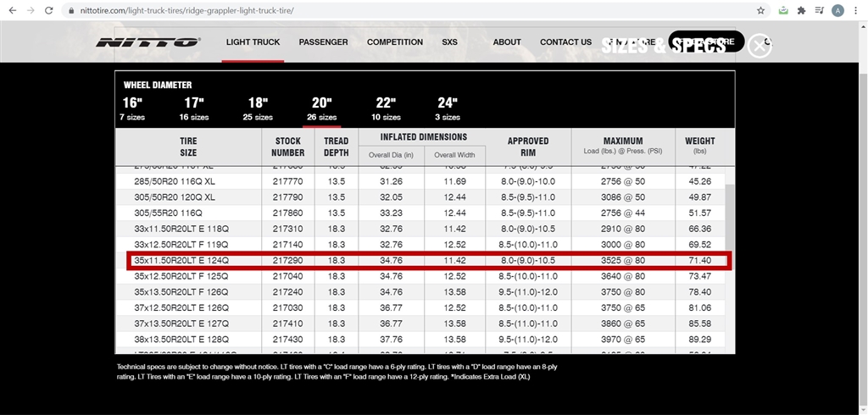
Task: Open the Light Truck menu
Action: 253,42
